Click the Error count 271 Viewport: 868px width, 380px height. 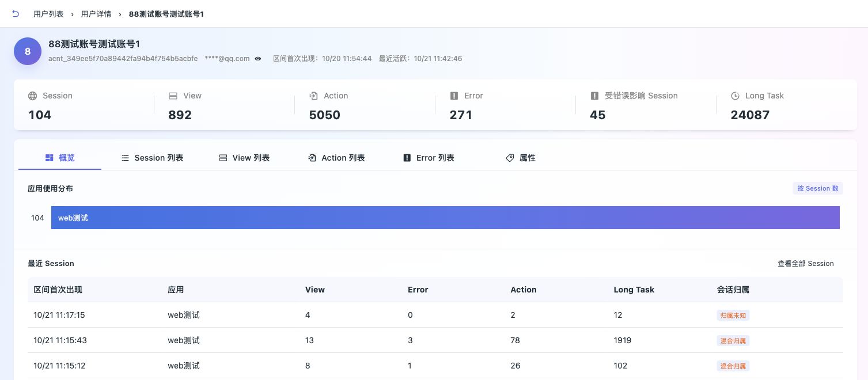[x=461, y=115]
